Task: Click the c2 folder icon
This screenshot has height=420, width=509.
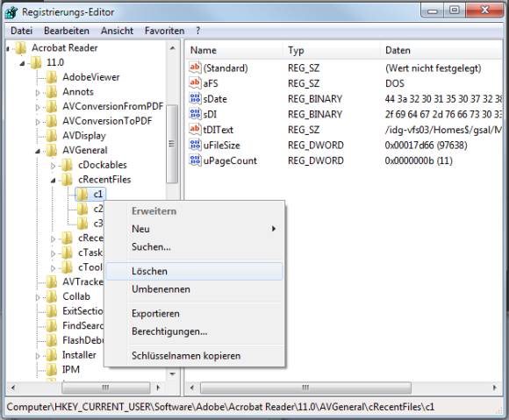Action: pos(82,209)
